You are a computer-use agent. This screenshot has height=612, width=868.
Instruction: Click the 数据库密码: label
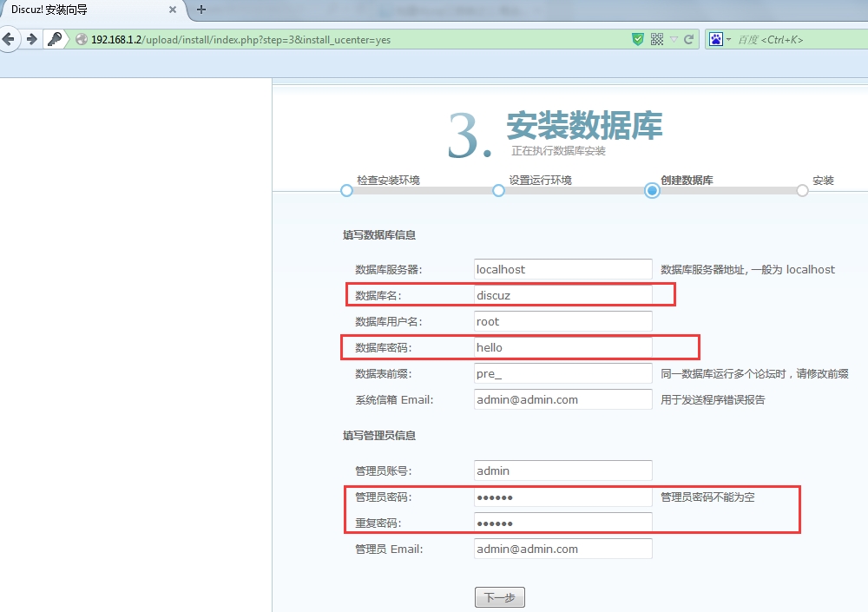click(384, 348)
